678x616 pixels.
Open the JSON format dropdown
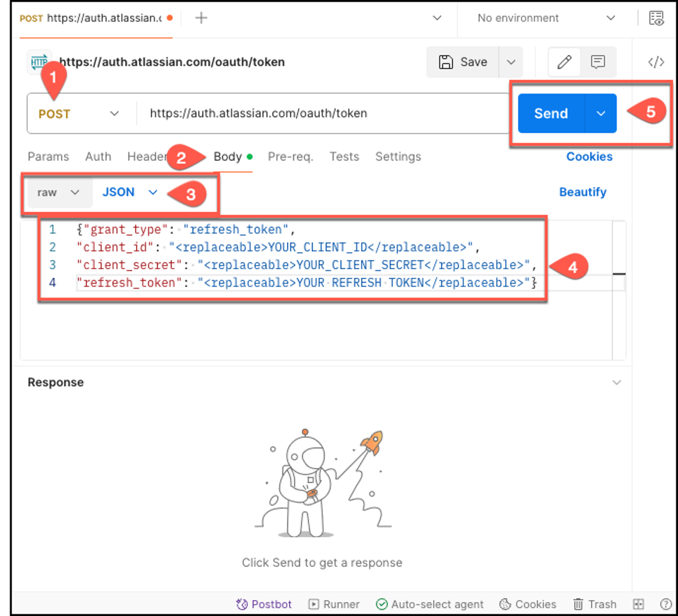tap(130, 192)
